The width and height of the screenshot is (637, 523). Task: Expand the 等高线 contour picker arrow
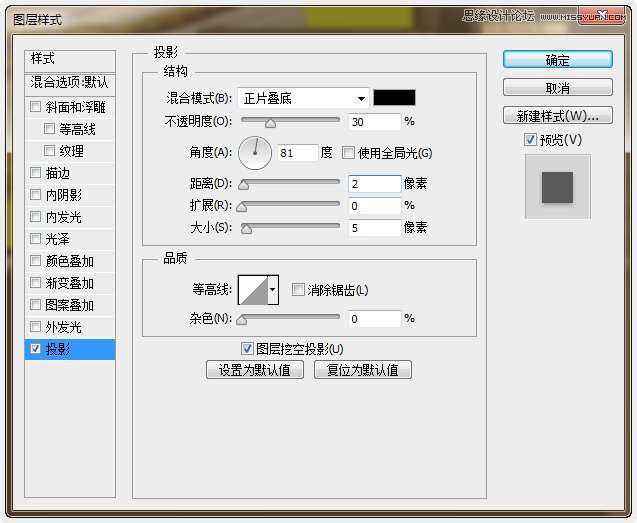[273, 290]
